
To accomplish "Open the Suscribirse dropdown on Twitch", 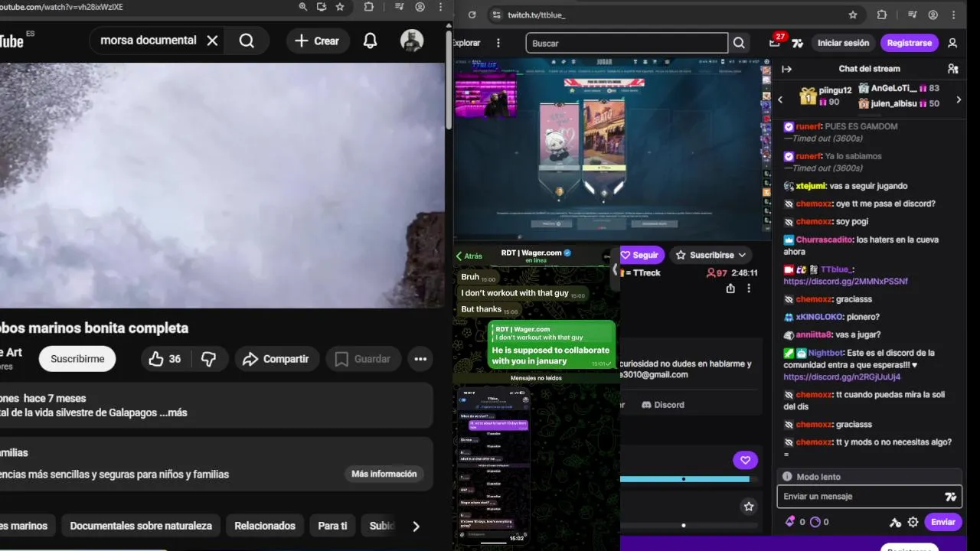I will point(711,255).
